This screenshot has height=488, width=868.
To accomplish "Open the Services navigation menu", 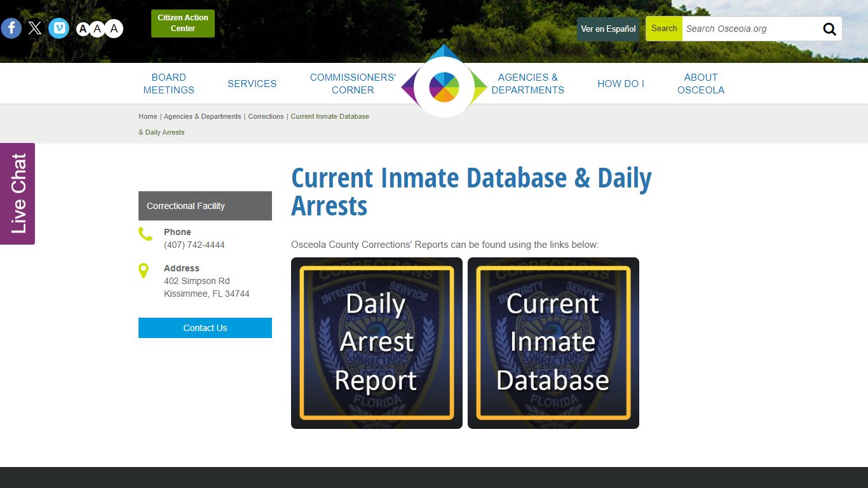I will pyautogui.click(x=252, y=83).
